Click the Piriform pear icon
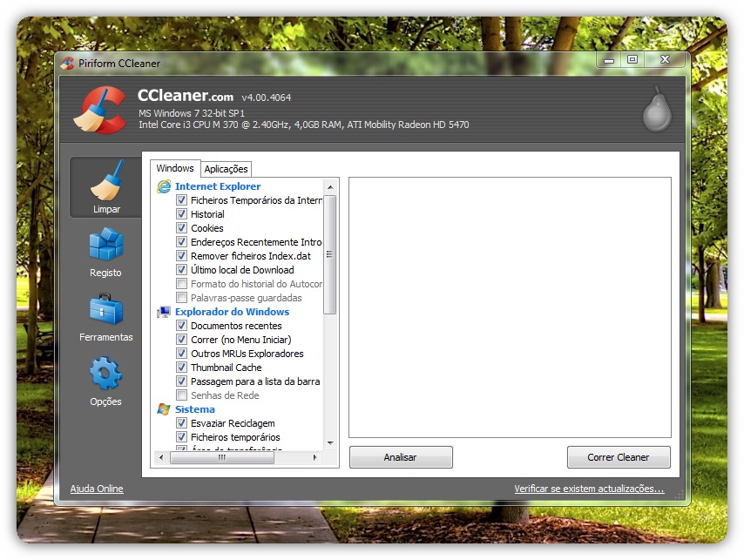 coord(657,109)
